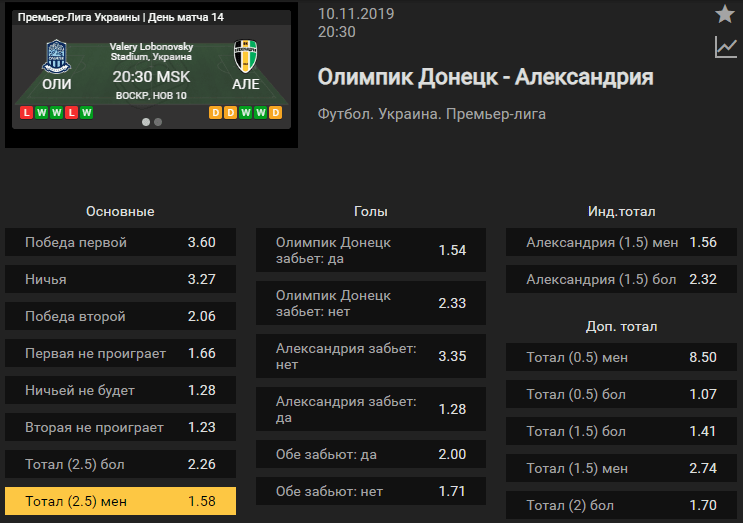743x523 pixels.
Task: Click the АЛЕ team abbreviation
Action: (x=246, y=84)
